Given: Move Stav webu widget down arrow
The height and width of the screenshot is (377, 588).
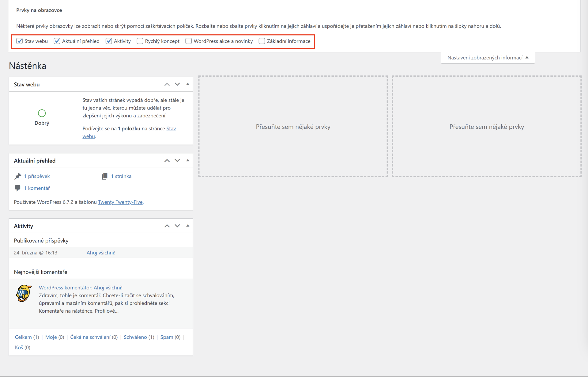Looking at the screenshot, I should click(x=177, y=84).
